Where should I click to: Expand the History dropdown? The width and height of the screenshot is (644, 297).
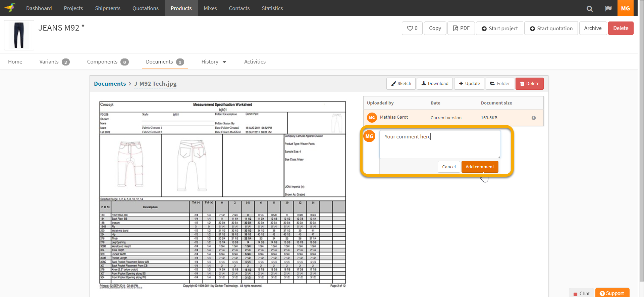click(213, 62)
